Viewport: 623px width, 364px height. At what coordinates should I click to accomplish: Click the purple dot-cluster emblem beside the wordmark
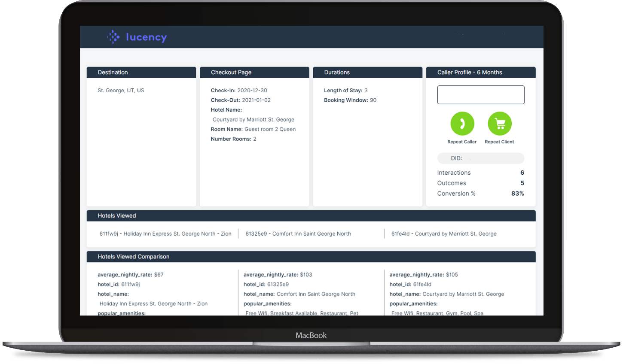click(x=113, y=37)
